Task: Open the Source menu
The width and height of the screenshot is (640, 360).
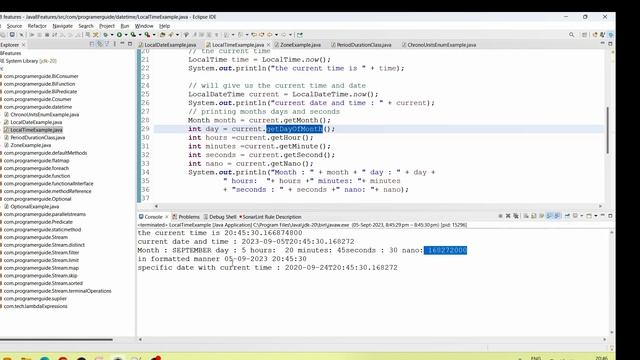Action: click(14, 26)
